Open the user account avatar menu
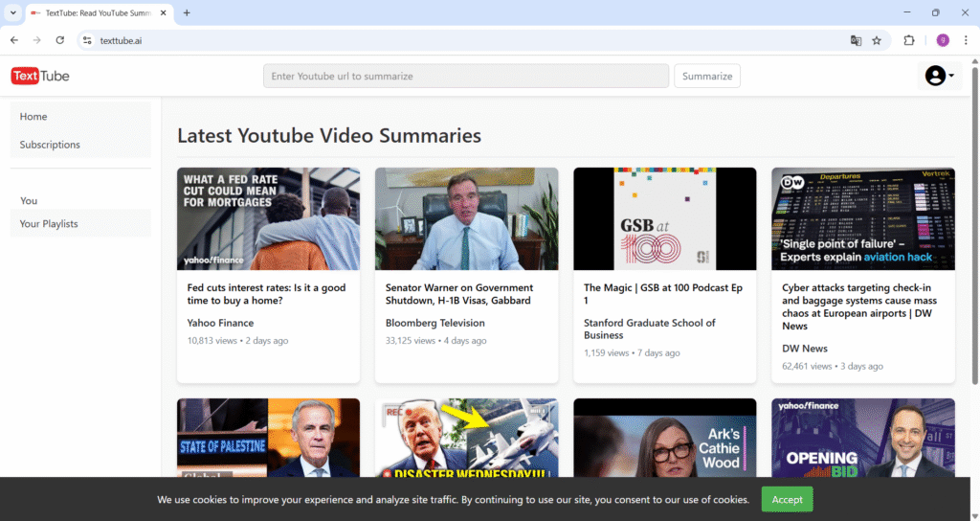Viewport: 980px width, 521px height. click(939, 77)
